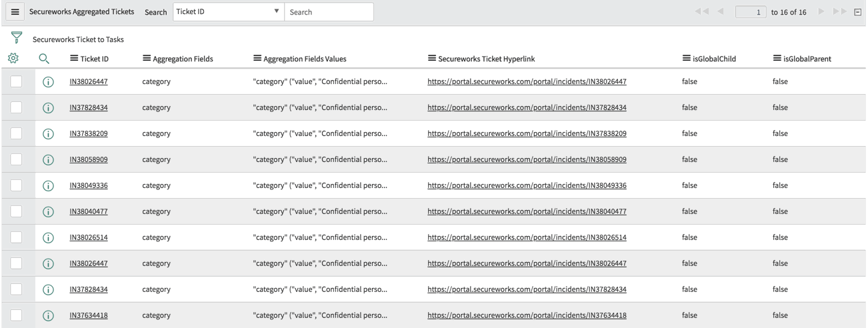Screen dimensions: 868x328
Task: Follow portal hyperlink for incident IN37634418
Action: click(527, 315)
